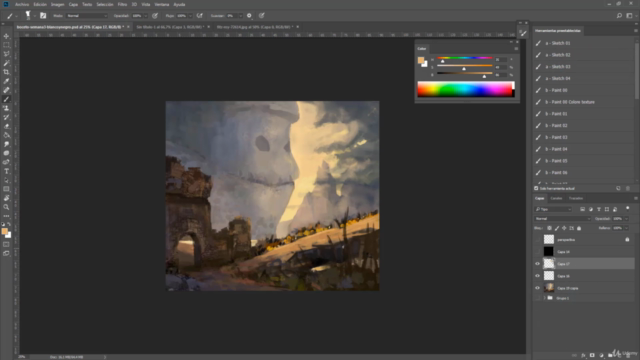The width and height of the screenshot is (640, 360).
Task: Select the b - Paint 03 tool preset
Action: pos(584,137)
